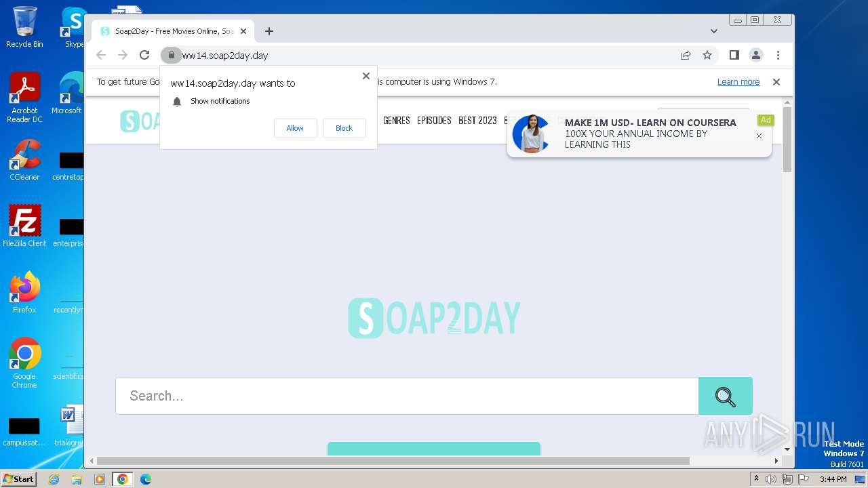Click the vertical page scrollbar
This screenshot has height=488, width=868.
point(787,139)
